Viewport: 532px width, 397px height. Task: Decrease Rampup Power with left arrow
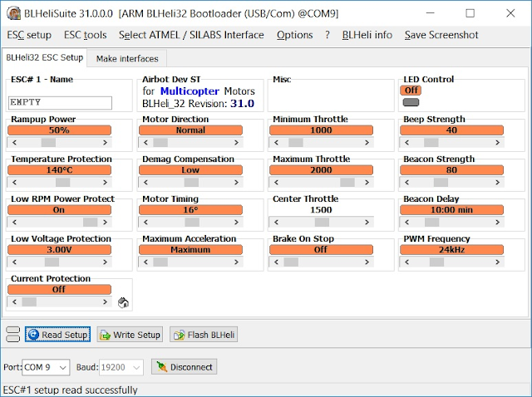14,143
